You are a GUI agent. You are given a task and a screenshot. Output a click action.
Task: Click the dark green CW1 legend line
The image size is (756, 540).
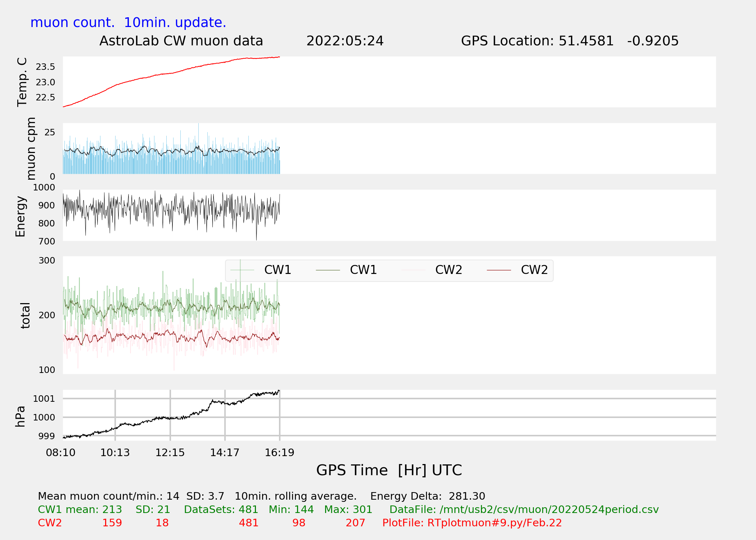tap(328, 270)
